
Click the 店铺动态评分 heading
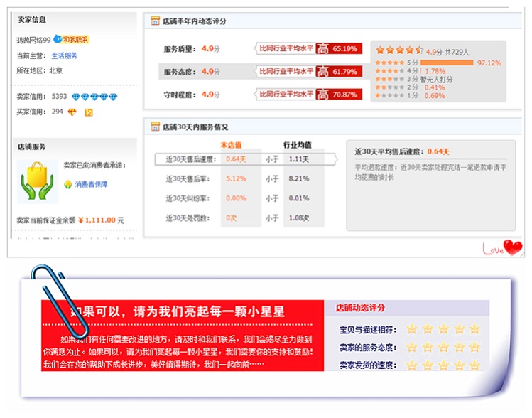(360, 308)
